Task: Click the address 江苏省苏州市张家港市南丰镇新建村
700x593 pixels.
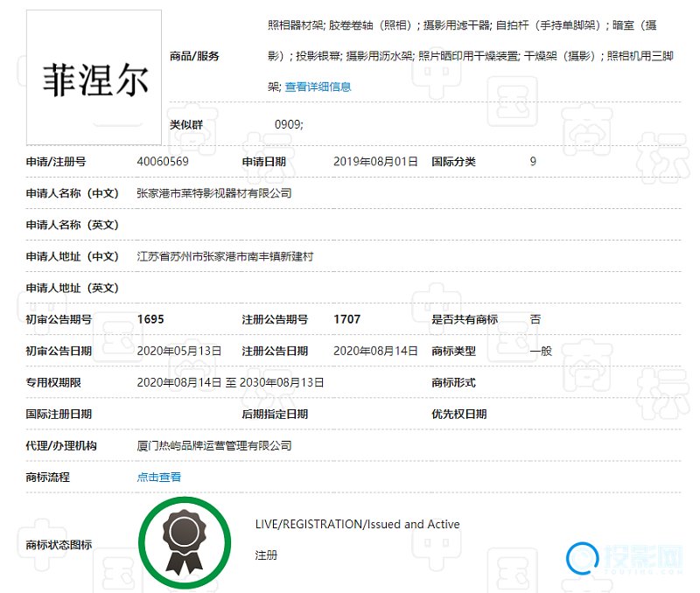Action: click(225, 256)
